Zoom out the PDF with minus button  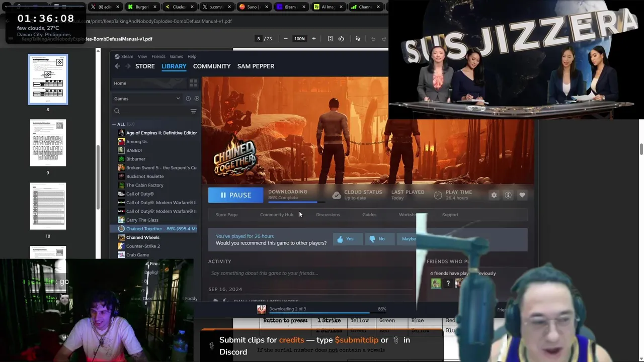[x=285, y=39]
